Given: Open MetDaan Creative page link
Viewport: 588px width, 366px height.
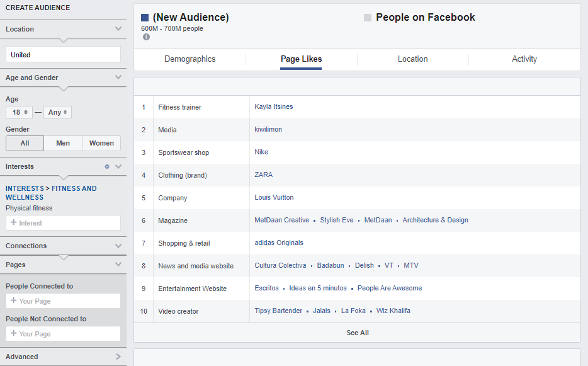Looking at the screenshot, I should click(281, 220).
